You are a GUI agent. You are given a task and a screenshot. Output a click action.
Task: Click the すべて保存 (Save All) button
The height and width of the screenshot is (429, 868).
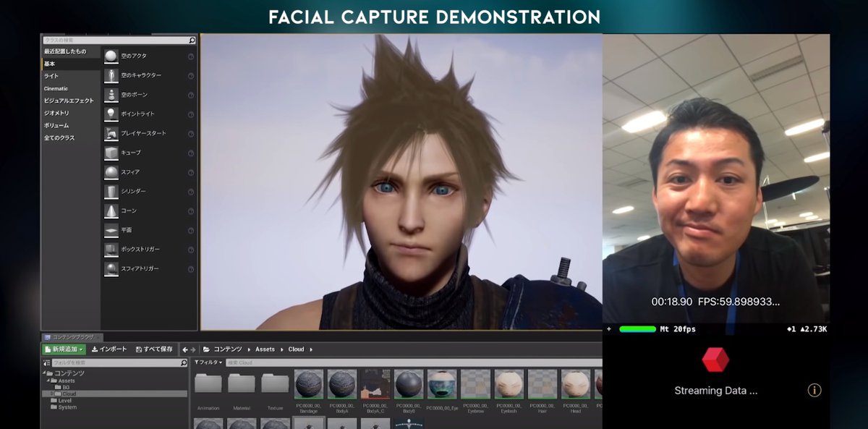[153, 349]
